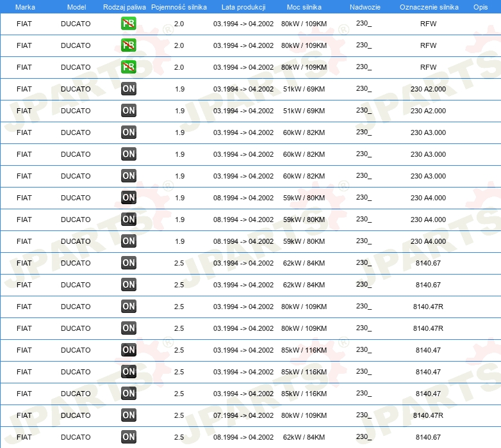The height and width of the screenshot is (448, 501).
Task: Click 8140.67 in the 08.1994 row
Action: (x=428, y=437)
